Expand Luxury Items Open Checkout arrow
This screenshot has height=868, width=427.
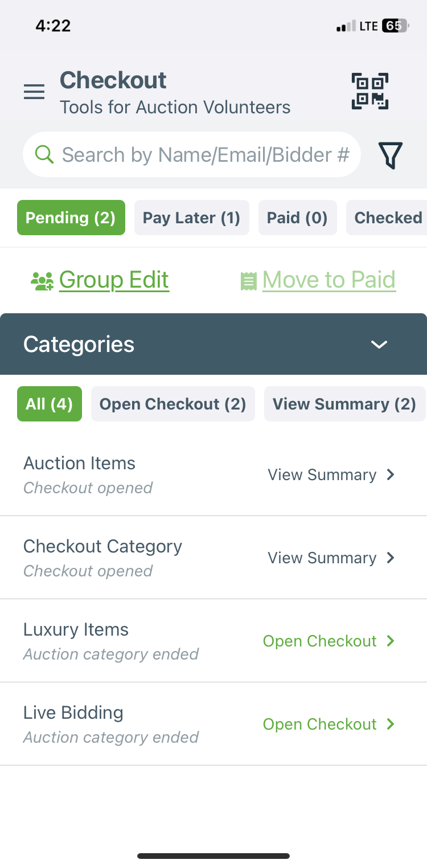(391, 641)
